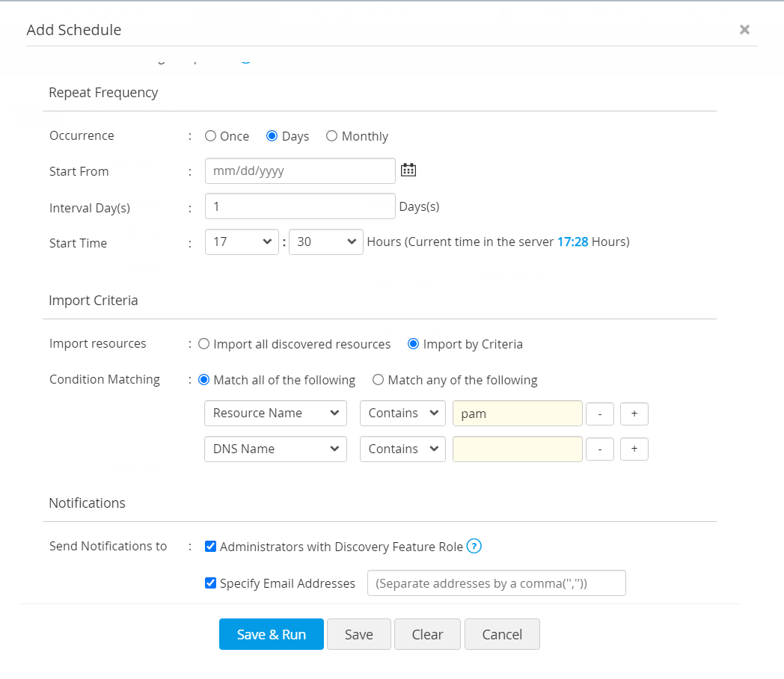Image resolution: width=784 pixels, height=679 pixels.
Task: Choose Monthly occurrence
Action: click(x=332, y=136)
